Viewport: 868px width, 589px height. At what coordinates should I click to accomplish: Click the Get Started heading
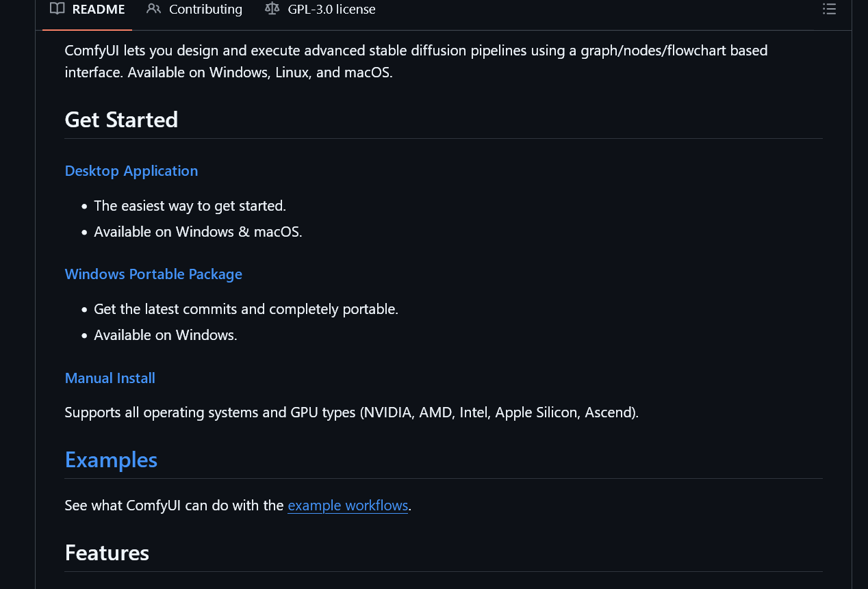pos(121,120)
